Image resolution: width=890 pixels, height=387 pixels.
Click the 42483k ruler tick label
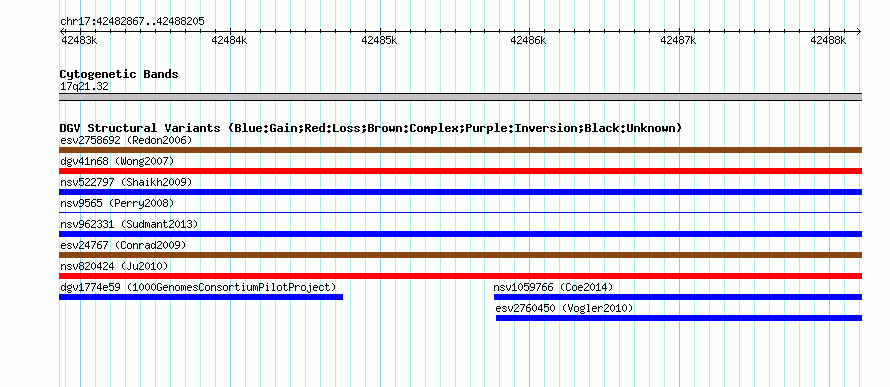pos(79,40)
